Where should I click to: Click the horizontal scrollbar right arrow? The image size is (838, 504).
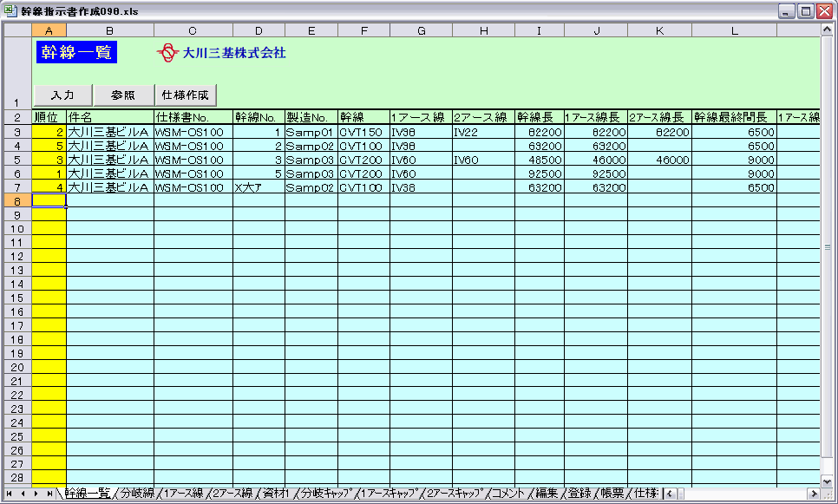tap(814, 494)
